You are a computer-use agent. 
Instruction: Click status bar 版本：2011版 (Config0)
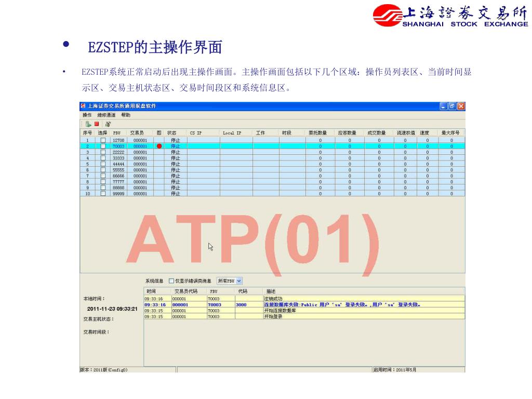click(x=104, y=370)
